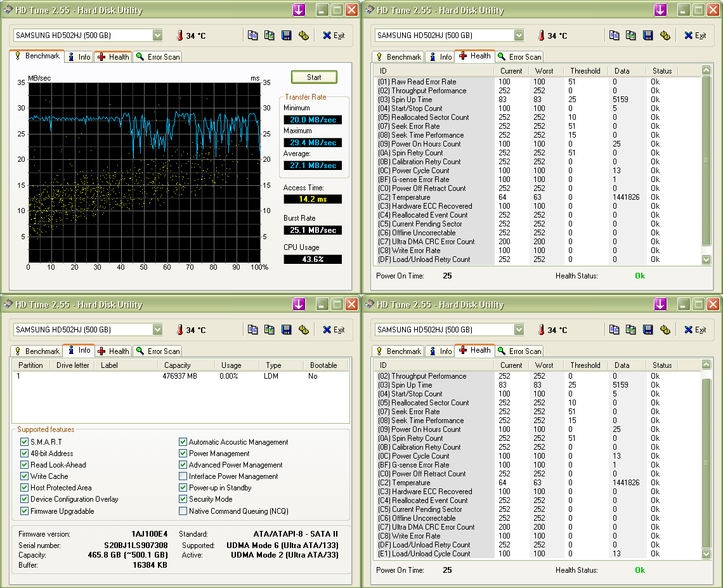Open options icon in lower Health window

665,329
